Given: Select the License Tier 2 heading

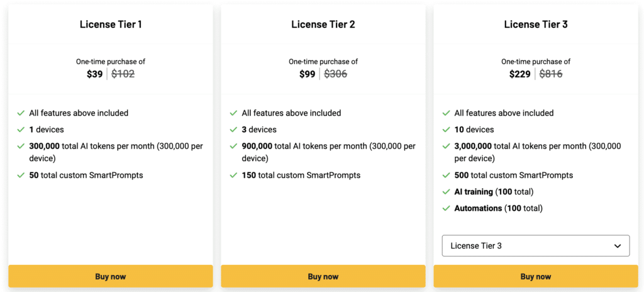Looking at the screenshot, I should [x=323, y=25].
